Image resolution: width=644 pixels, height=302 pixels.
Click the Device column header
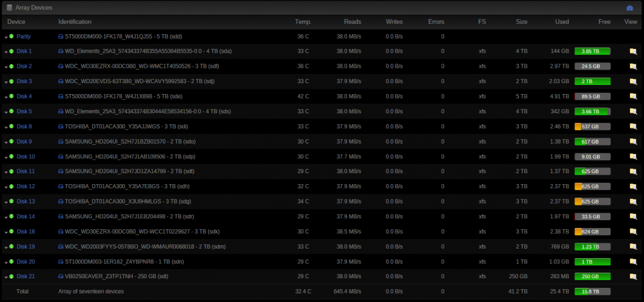click(16, 22)
